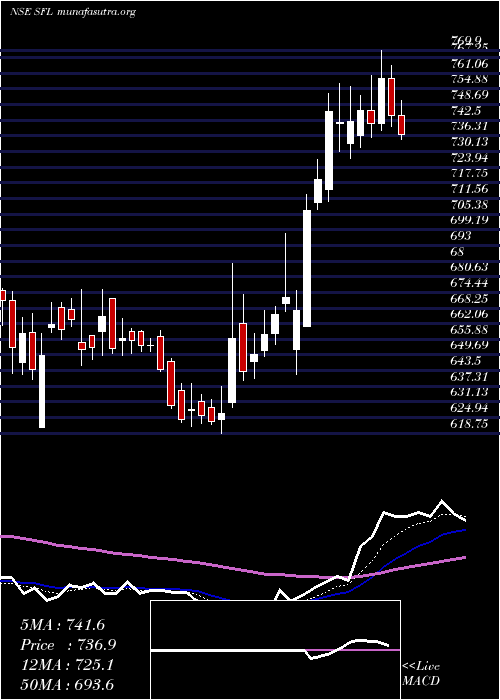Click the 742.5 price axis label
Image resolution: width=500 pixels, height=700 pixels.
[466, 111]
